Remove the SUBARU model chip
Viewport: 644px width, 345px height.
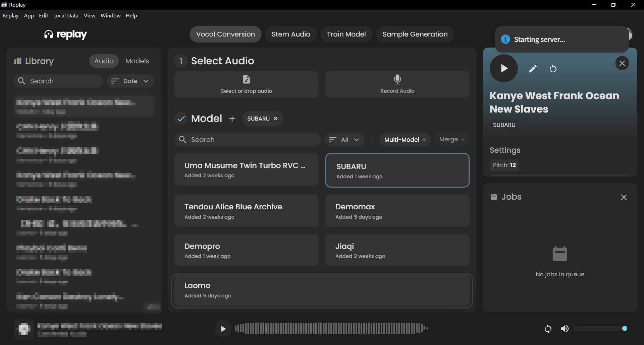(276, 119)
